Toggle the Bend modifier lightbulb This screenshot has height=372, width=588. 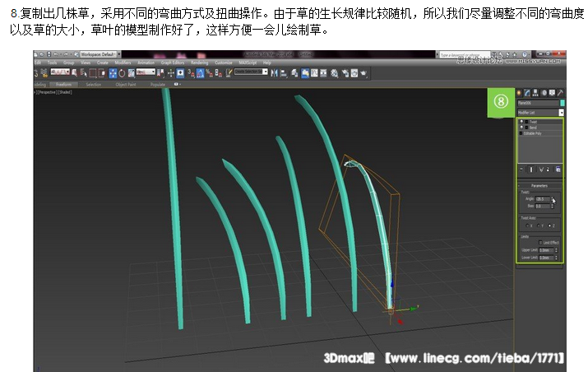pos(521,128)
